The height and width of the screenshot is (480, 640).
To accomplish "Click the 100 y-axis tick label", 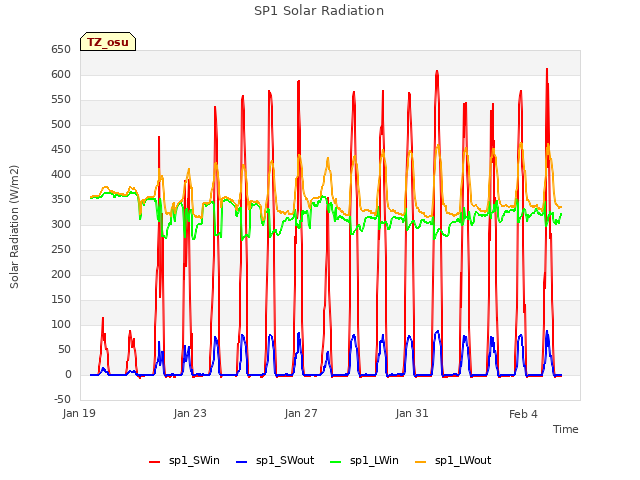I will tap(61, 324).
